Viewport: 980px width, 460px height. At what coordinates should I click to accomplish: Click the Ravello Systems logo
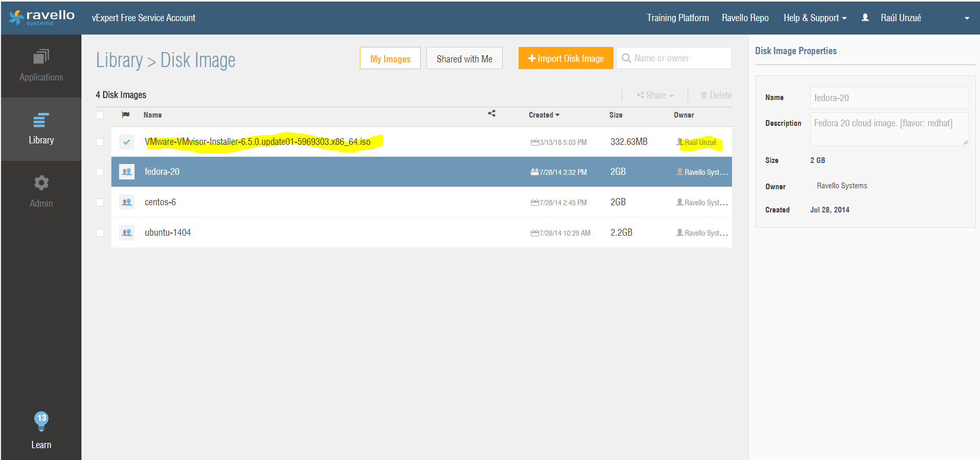pos(42,18)
